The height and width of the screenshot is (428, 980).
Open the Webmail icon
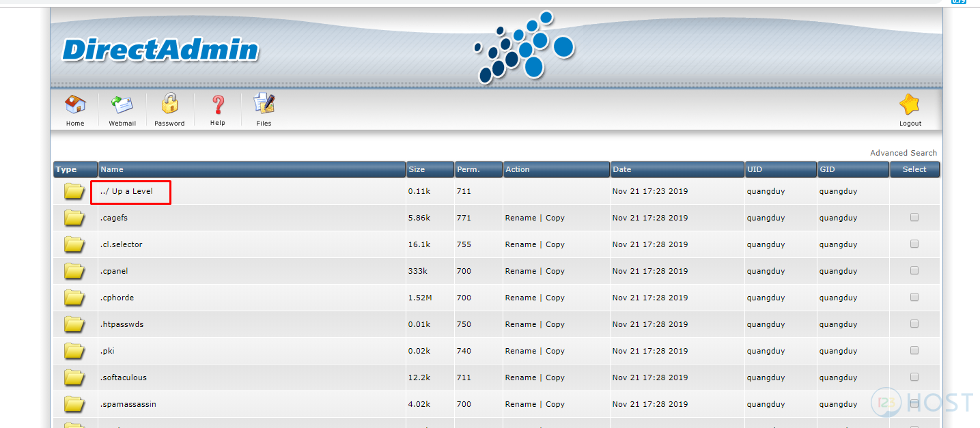click(x=122, y=106)
